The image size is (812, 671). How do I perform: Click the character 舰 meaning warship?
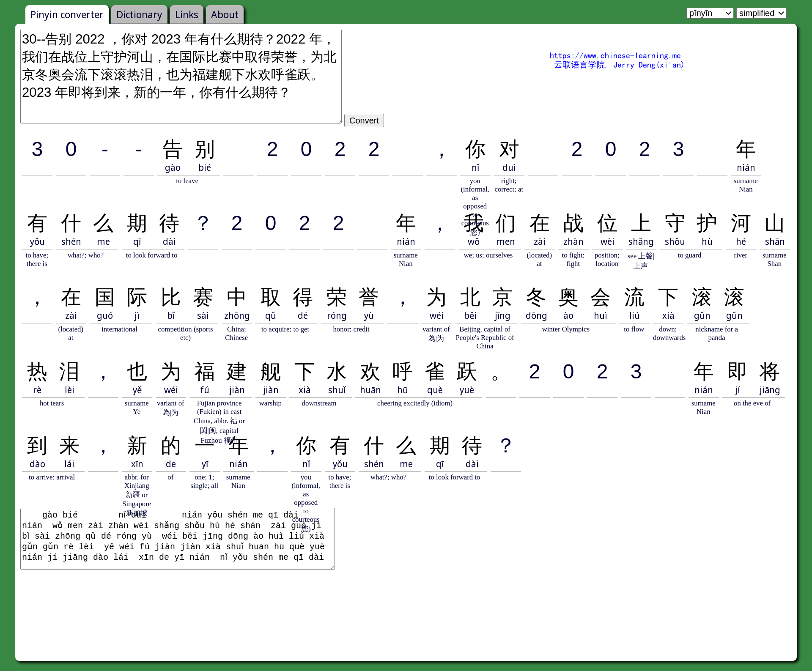click(x=271, y=372)
